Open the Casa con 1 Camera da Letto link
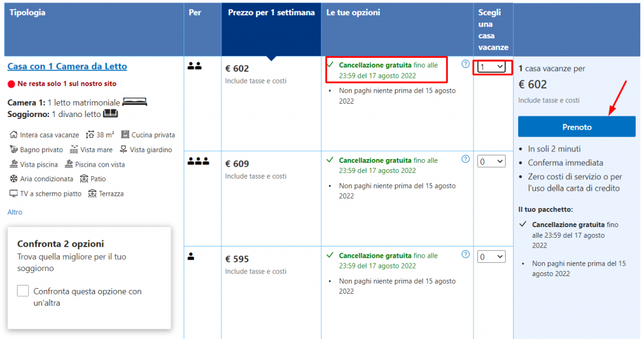The width and height of the screenshot is (644, 339). [67, 66]
